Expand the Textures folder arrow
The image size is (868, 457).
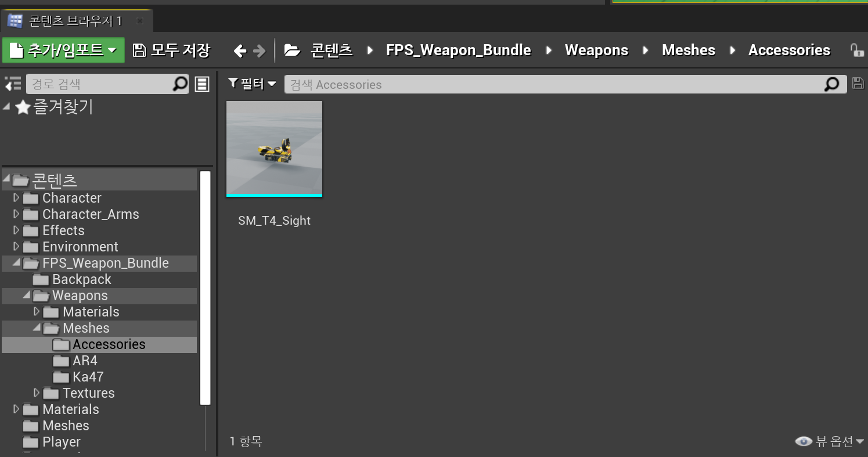point(37,393)
